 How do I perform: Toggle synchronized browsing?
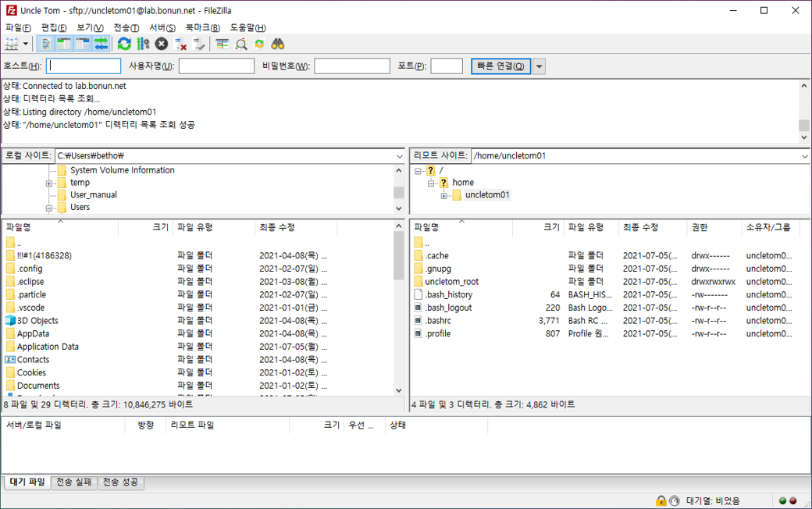tap(259, 44)
